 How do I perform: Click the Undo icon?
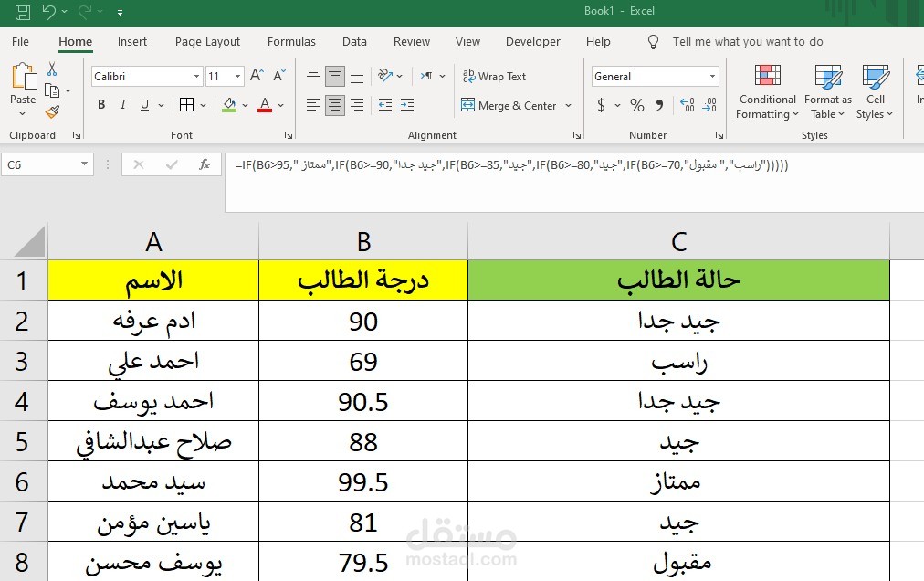click(x=51, y=11)
